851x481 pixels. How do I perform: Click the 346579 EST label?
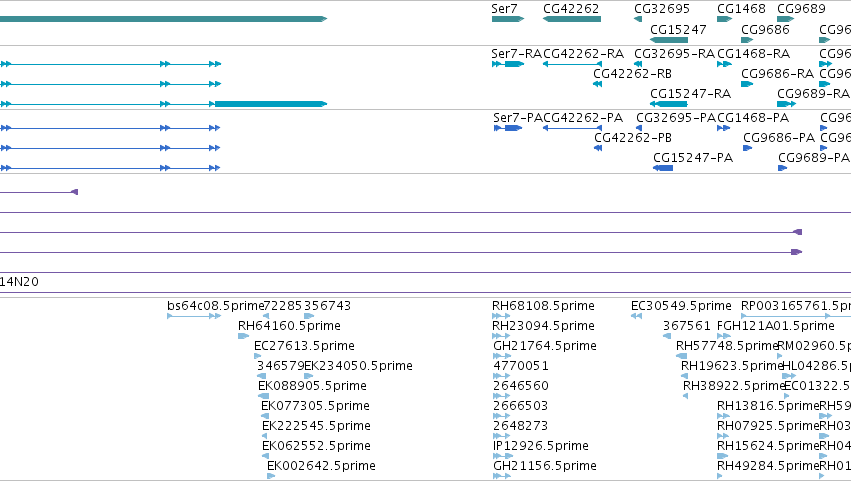pyautogui.click(x=281, y=366)
